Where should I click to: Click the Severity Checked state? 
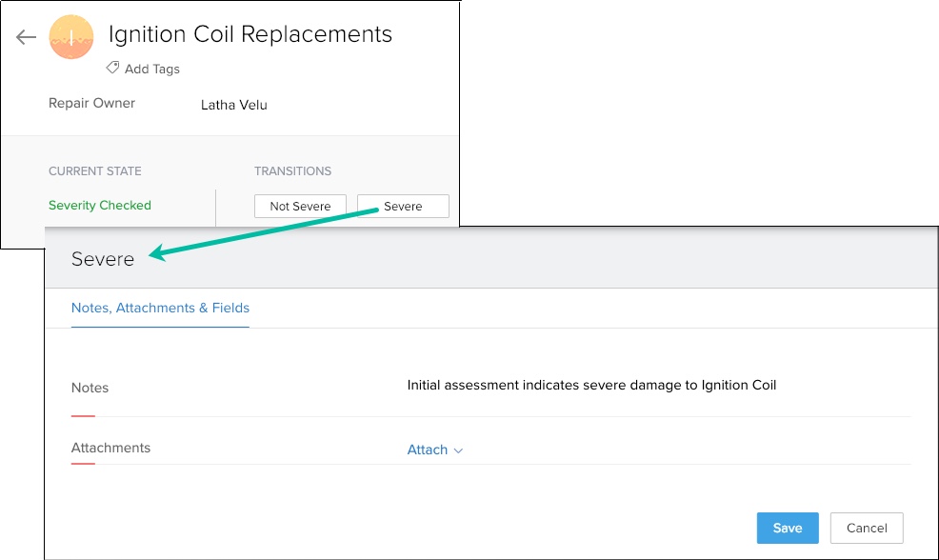coord(99,205)
